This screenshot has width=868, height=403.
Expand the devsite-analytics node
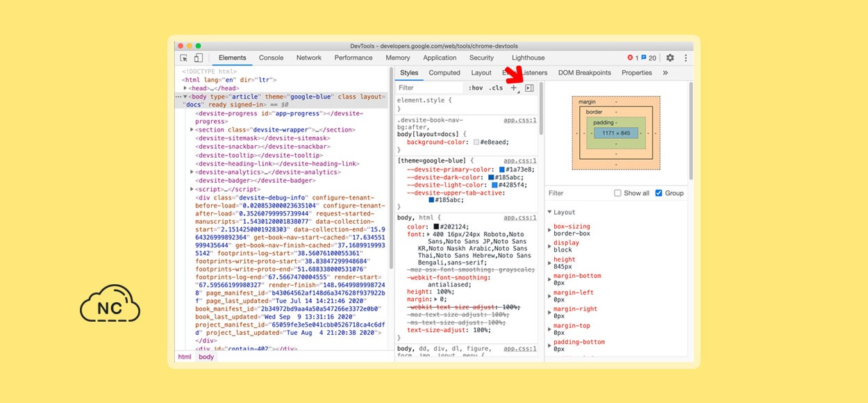[x=192, y=172]
